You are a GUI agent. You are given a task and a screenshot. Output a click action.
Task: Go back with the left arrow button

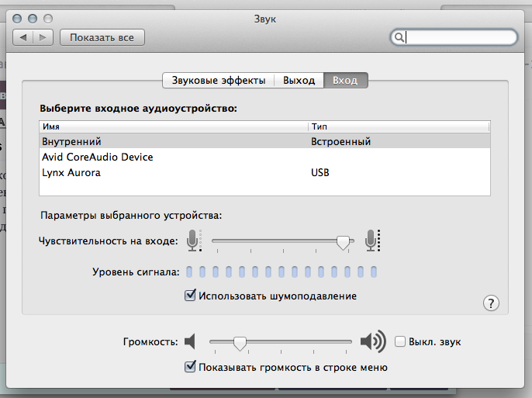tap(23, 37)
